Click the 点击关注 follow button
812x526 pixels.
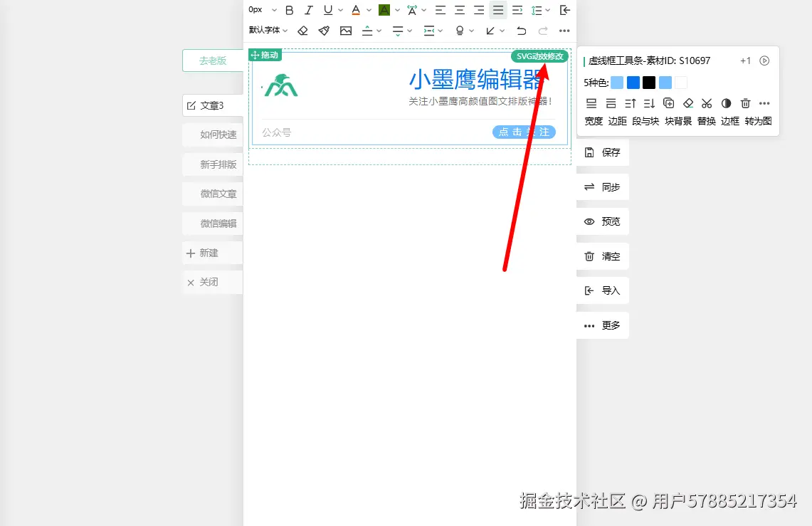coord(524,132)
